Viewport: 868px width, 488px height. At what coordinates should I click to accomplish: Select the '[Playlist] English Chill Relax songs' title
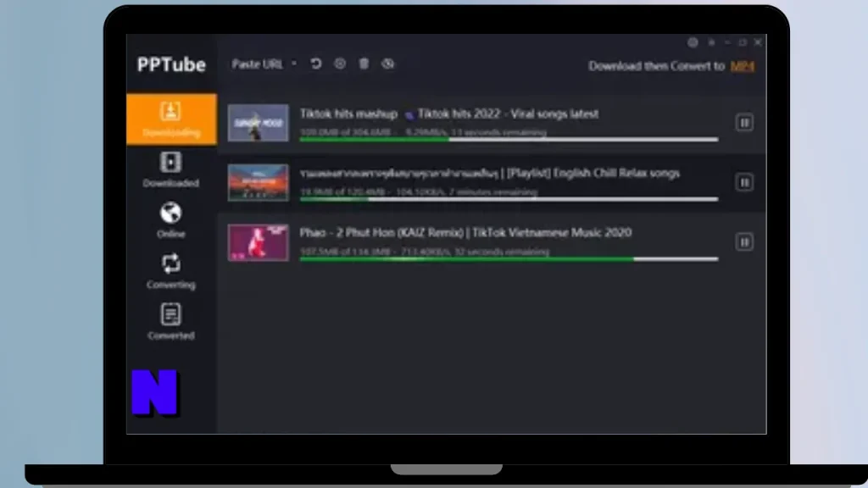click(593, 173)
